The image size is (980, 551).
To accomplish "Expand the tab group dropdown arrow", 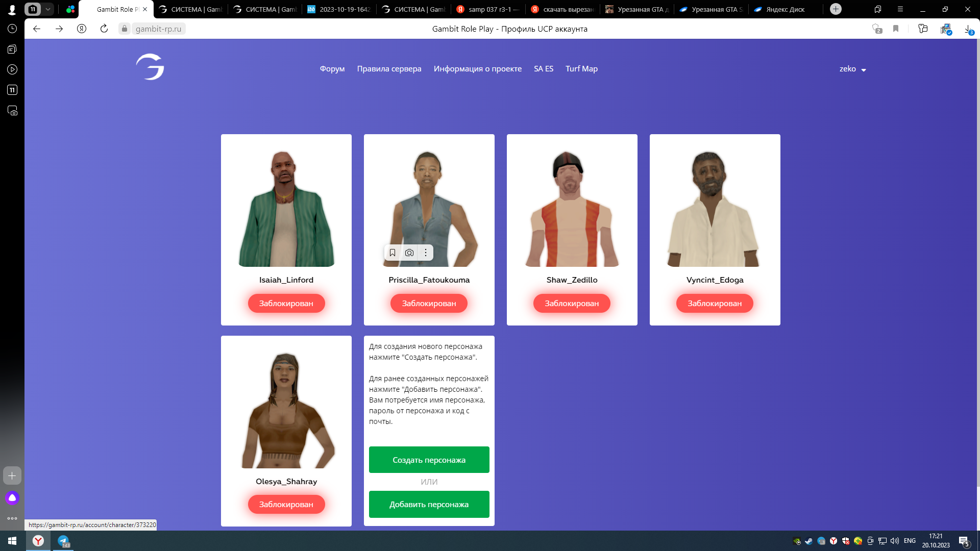I will 47,9.
